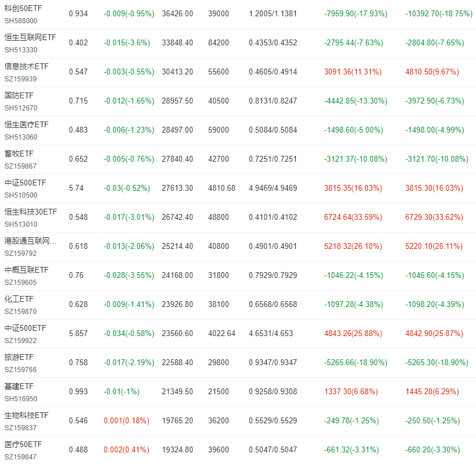Click price 5.857

coord(78,333)
